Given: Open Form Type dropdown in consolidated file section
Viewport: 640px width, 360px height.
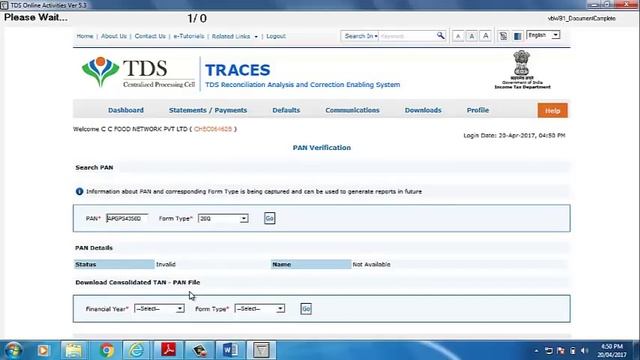Looking at the screenshot, I should 260,309.
